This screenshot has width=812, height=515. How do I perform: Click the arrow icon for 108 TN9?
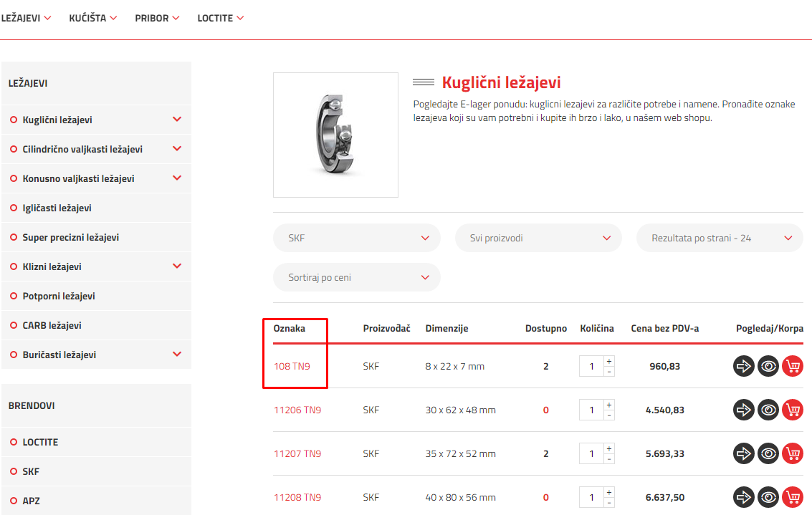[744, 366]
